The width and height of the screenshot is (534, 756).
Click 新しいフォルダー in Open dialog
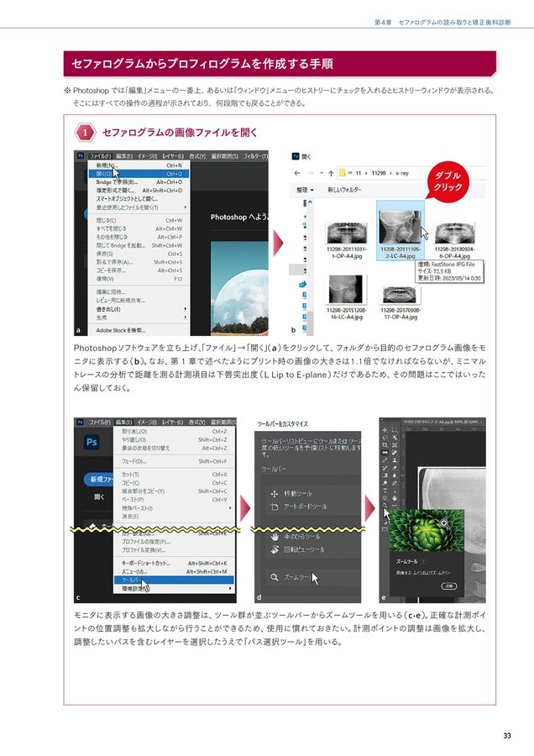point(344,190)
